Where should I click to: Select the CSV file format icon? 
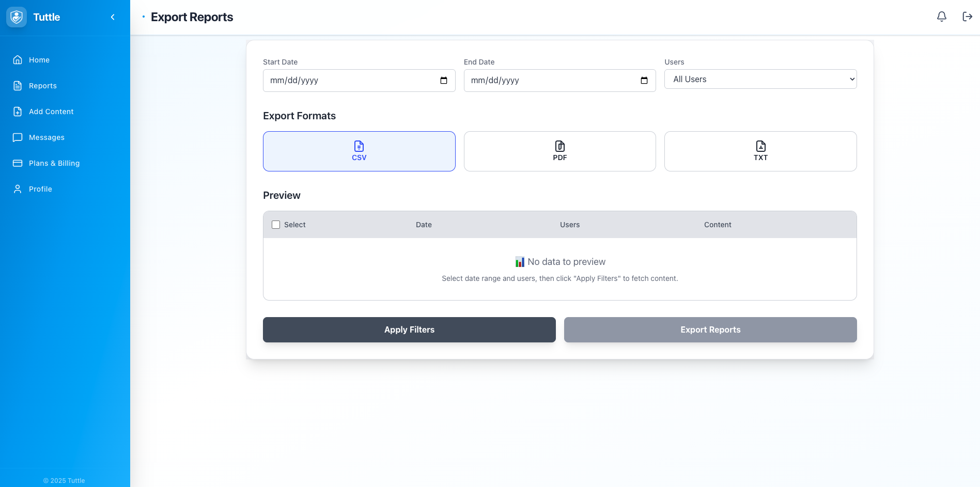click(x=359, y=146)
